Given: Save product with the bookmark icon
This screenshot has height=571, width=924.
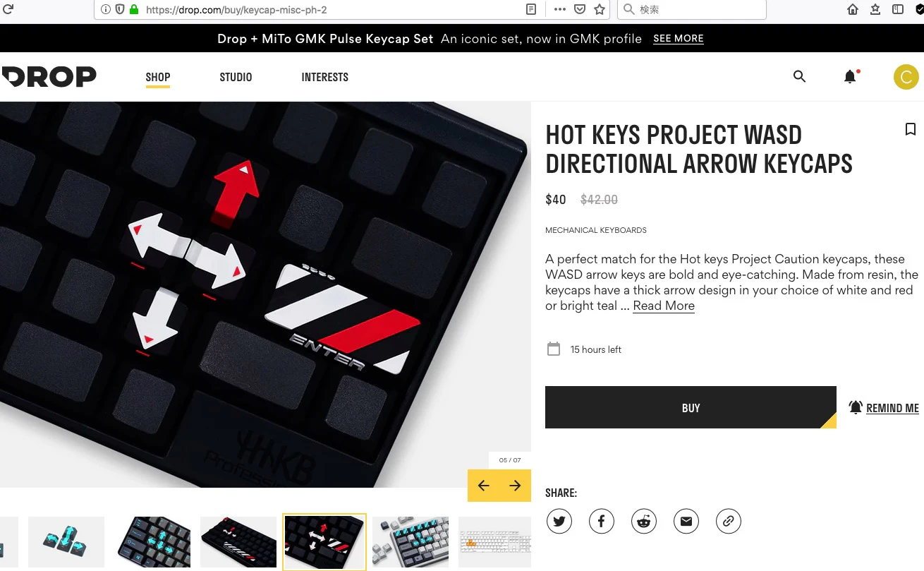Looking at the screenshot, I should click(911, 129).
